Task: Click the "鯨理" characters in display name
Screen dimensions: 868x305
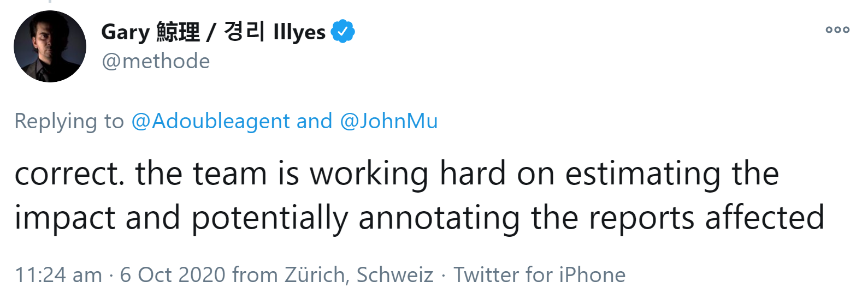Action: click(178, 32)
